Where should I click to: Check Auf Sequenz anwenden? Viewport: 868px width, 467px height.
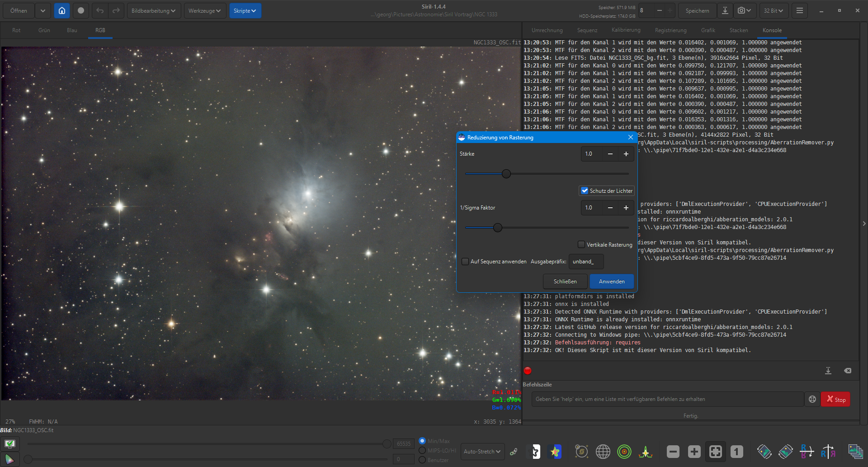click(465, 262)
